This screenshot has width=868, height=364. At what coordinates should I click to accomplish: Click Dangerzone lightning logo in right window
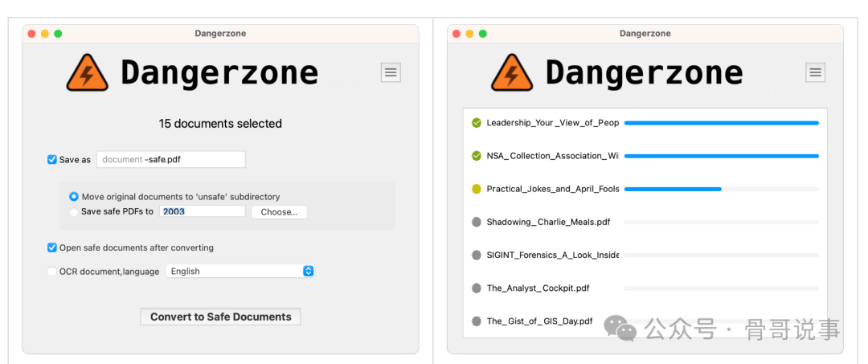[511, 72]
